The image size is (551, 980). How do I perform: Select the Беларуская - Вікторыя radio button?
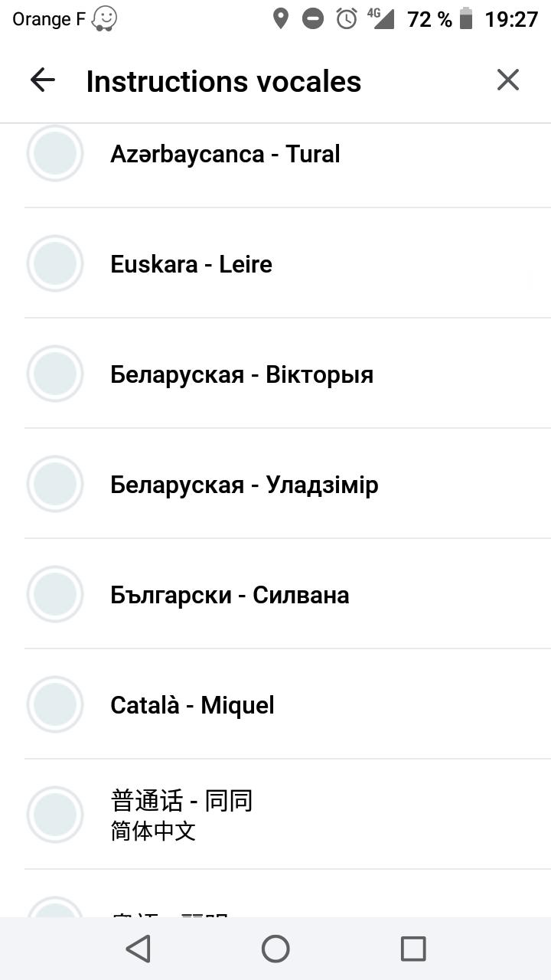coord(55,374)
